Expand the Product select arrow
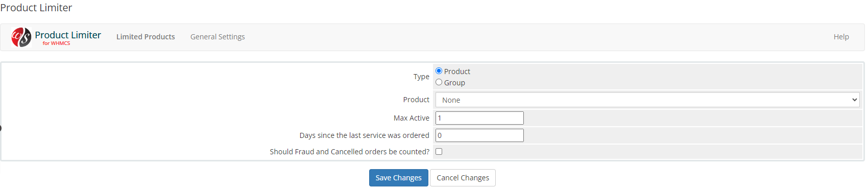 click(854, 100)
